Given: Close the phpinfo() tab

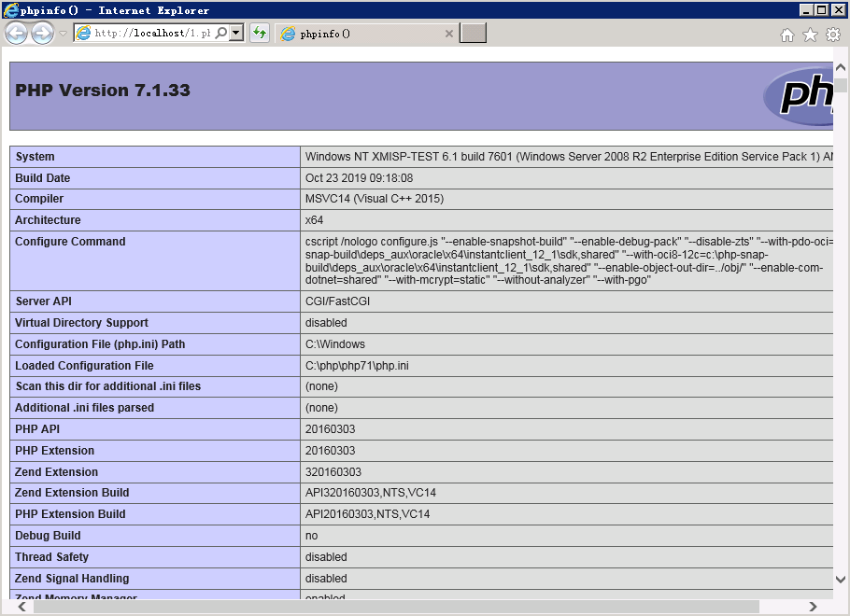Looking at the screenshot, I should point(449,34).
